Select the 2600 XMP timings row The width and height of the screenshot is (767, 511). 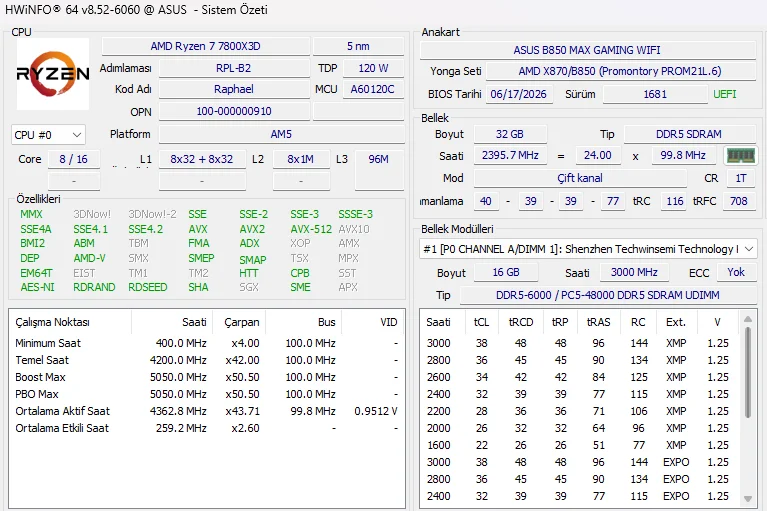click(x=581, y=378)
